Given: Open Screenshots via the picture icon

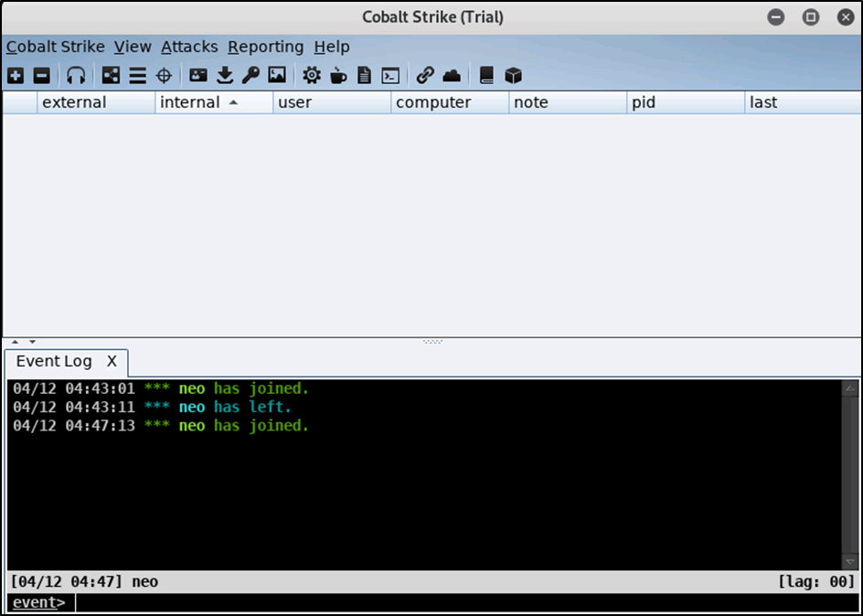Looking at the screenshot, I should 277,75.
